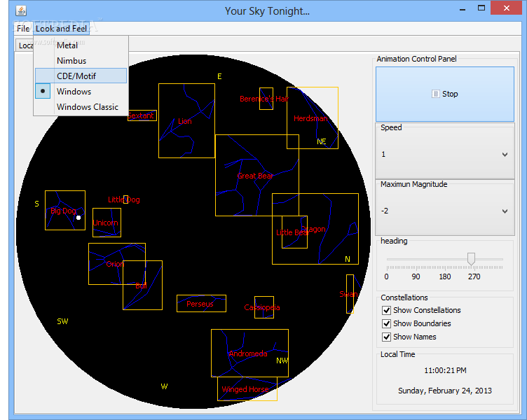Click the Berenice's Hair label

click(264, 99)
